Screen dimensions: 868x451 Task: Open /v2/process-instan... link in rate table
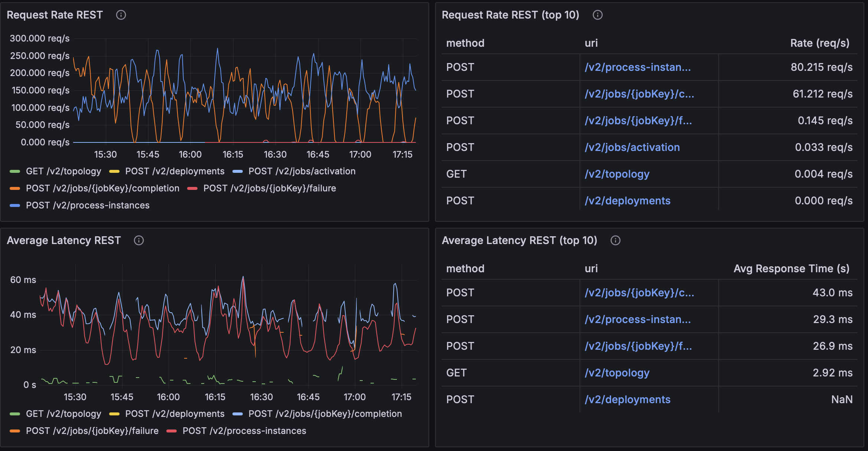637,67
